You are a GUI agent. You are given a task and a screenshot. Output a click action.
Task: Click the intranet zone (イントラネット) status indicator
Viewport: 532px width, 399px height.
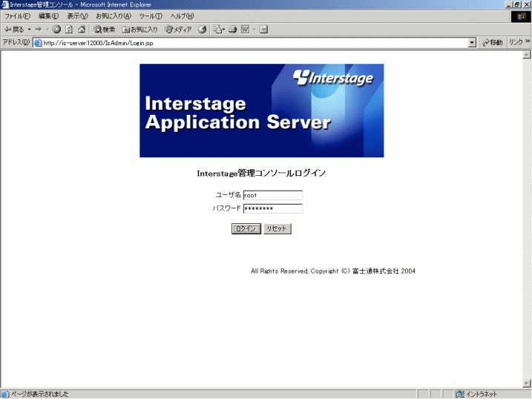click(476, 394)
